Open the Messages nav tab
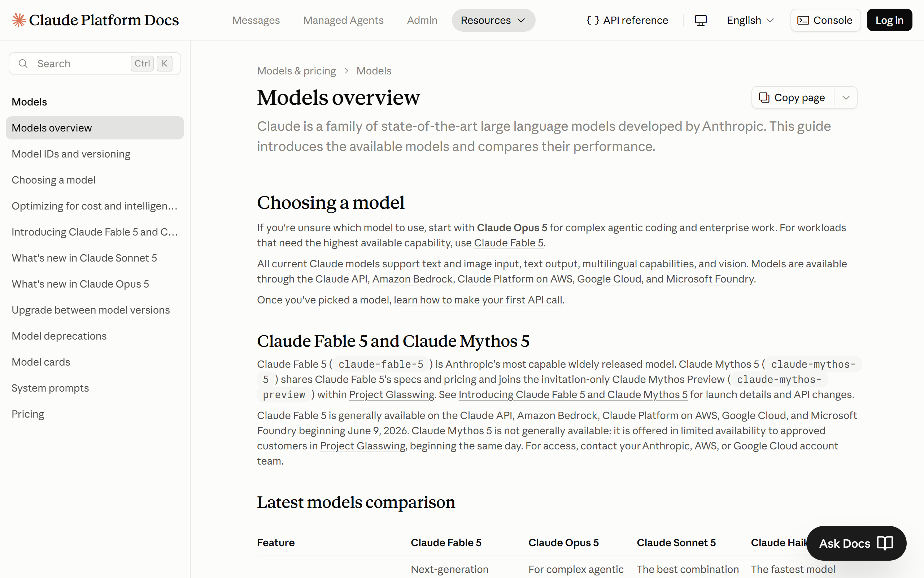The height and width of the screenshot is (578, 924). [256, 20]
